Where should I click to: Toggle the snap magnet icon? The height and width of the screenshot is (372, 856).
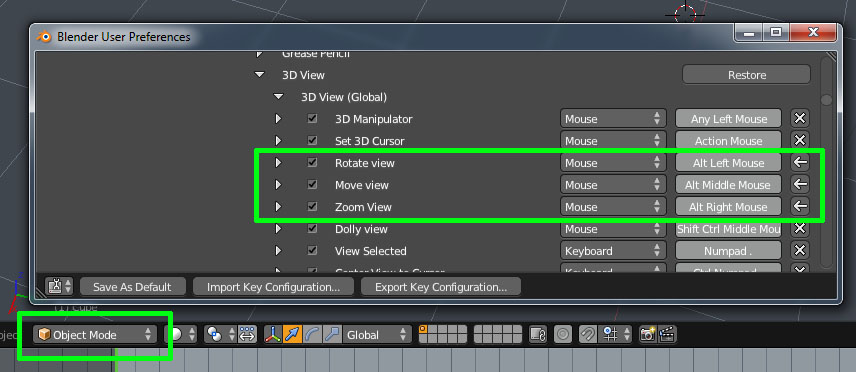tap(587, 334)
